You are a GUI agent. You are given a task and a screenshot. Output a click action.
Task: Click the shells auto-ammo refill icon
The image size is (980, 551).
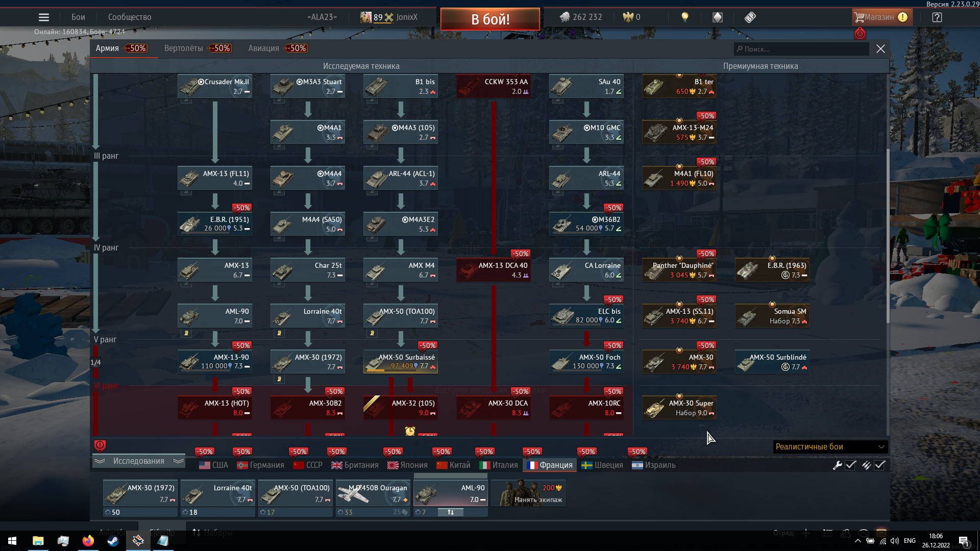866,465
